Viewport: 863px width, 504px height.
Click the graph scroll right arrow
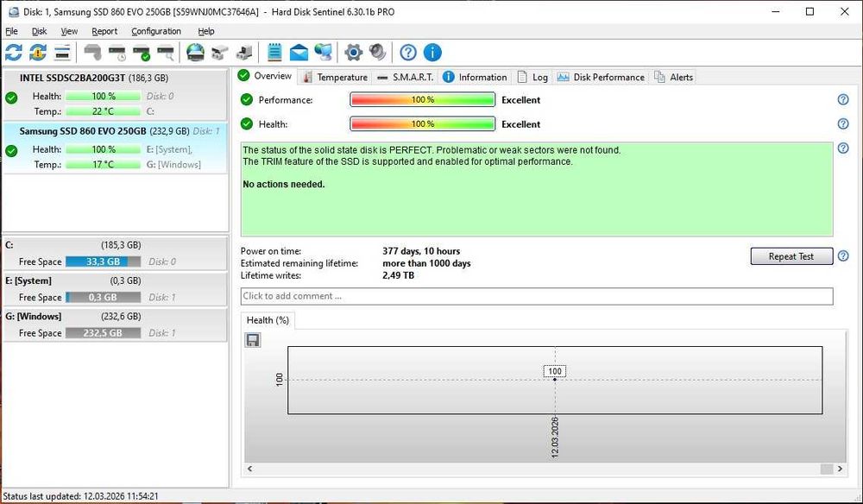[840, 469]
